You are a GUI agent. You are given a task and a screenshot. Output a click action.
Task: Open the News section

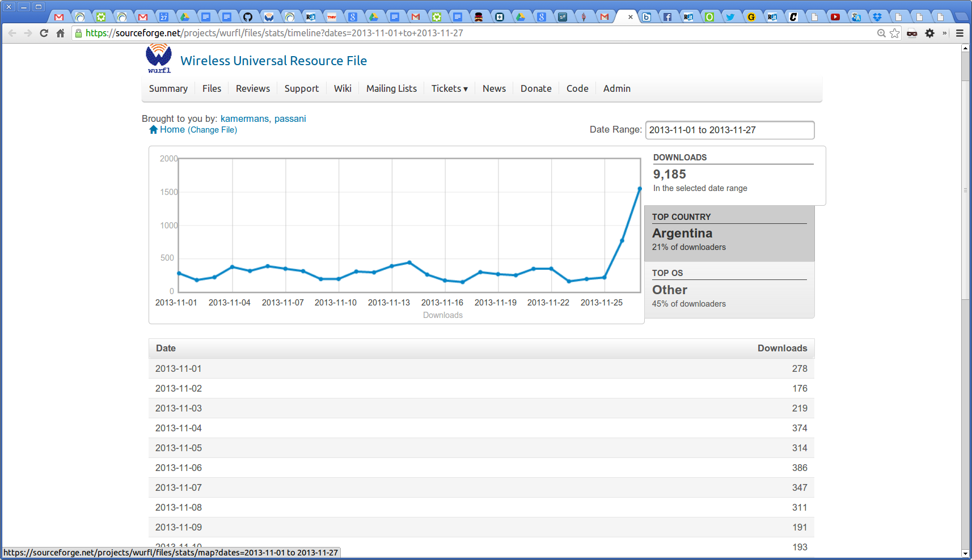[x=494, y=88]
